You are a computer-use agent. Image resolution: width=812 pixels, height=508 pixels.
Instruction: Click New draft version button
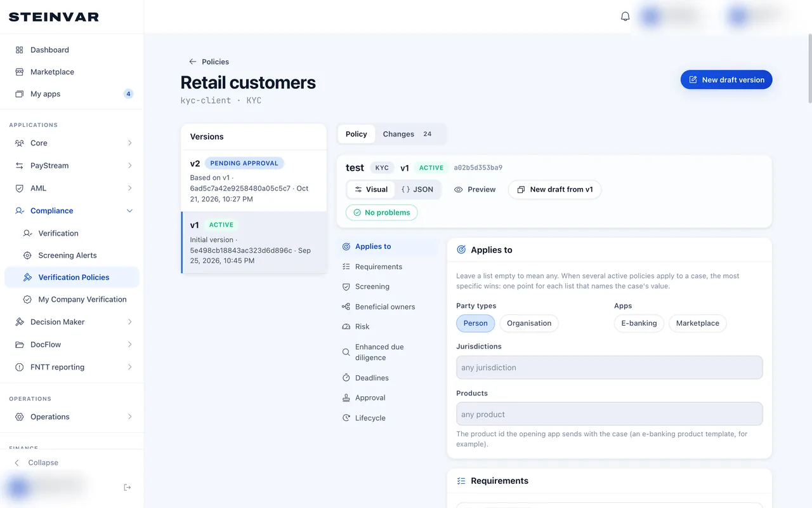click(726, 79)
